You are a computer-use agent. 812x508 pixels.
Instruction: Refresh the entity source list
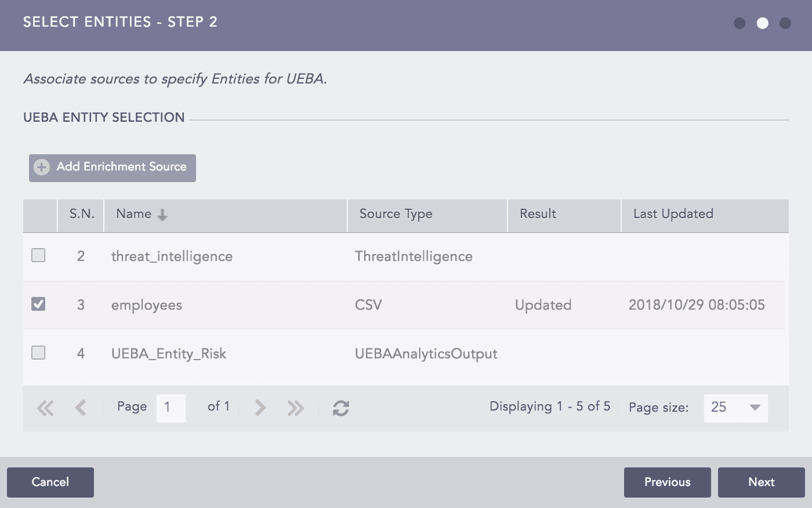pyautogui.click(x=340, y=408)
